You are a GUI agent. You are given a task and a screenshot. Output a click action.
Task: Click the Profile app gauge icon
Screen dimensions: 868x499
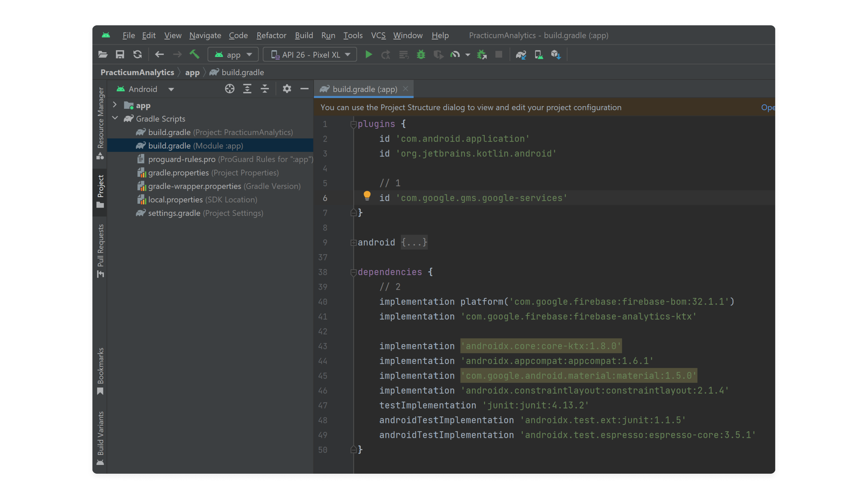[455, 55]
